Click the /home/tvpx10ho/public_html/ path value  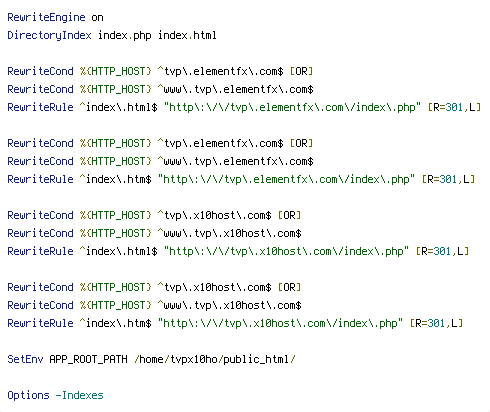(215, 359)
